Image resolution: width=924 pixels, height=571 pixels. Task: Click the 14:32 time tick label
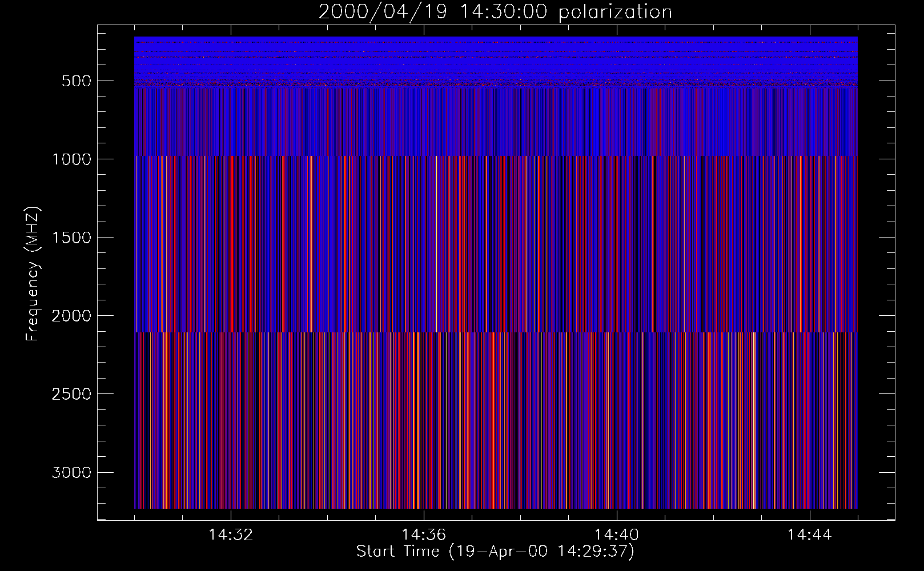click(231, 535)
